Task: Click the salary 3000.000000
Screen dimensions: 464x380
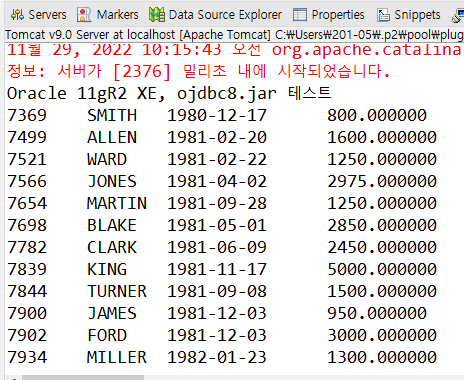Action: (x=382, y=335)
